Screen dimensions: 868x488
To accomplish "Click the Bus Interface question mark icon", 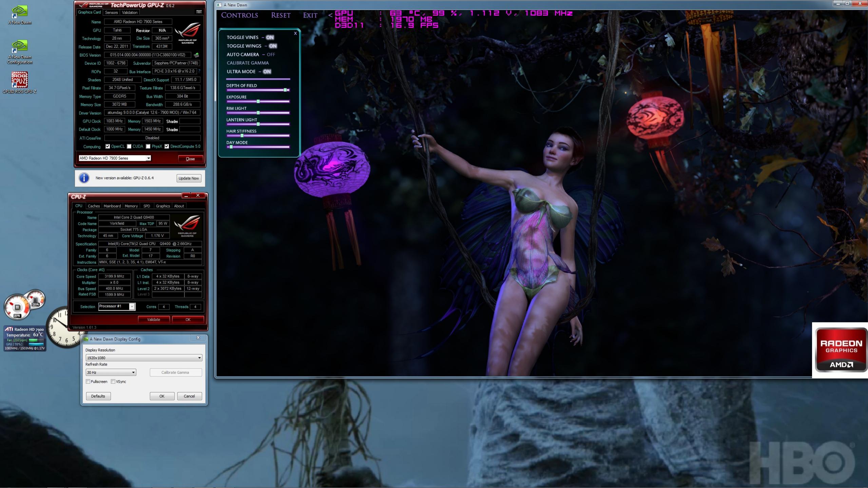I will point(199,71).
